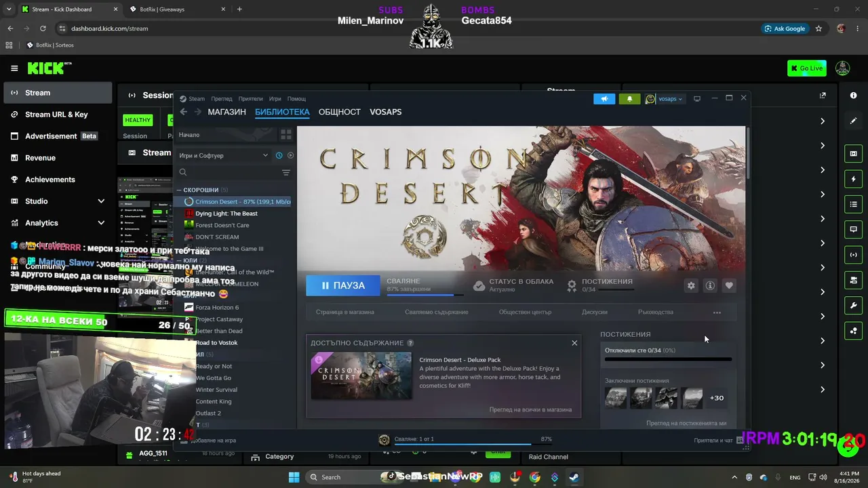The image size is (868, 488).
Task: Go back in Steam navigation
Action: click(x=184, y=112)
